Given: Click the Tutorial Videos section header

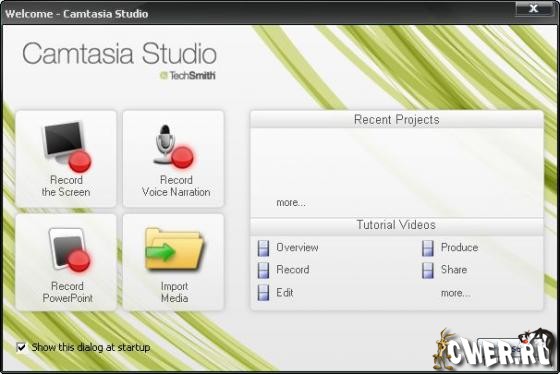Looking at the screenshot, I should (x=396, y=225).
